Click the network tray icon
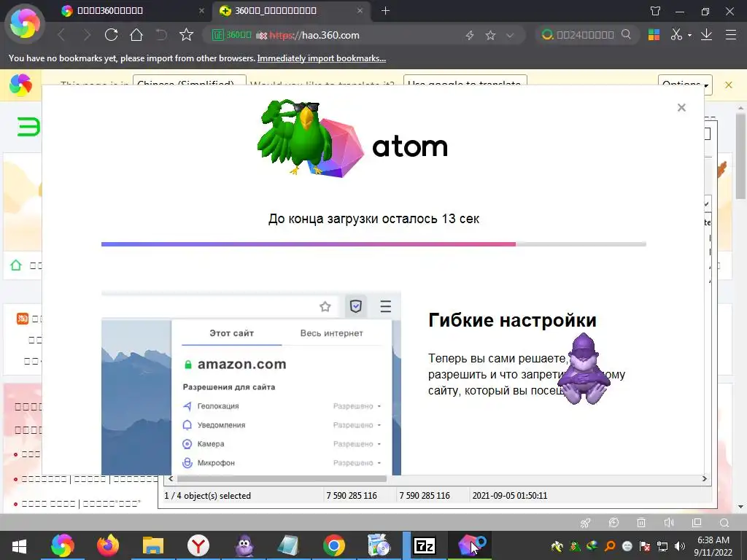 point(662,545)
